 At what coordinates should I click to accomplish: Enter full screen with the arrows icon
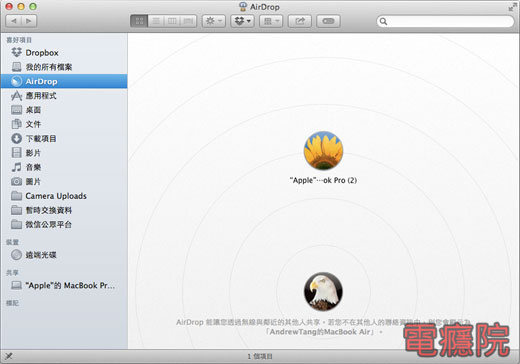(x=512, y=7)
